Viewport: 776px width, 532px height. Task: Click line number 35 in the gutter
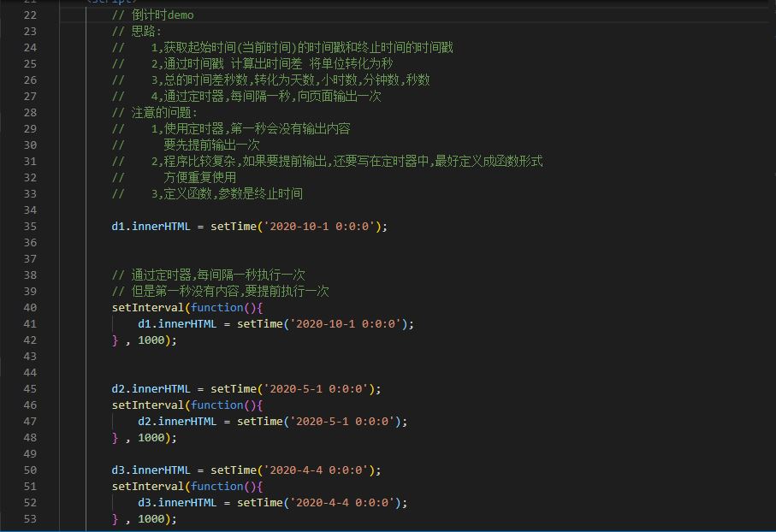click(30, 226)
